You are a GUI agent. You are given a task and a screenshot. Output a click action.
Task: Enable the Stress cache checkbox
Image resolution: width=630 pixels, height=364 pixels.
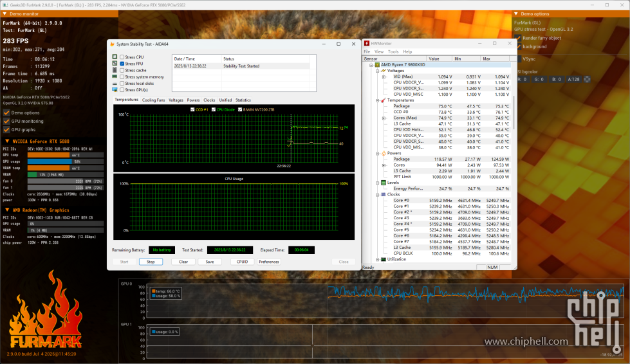[x=122, y=70]
